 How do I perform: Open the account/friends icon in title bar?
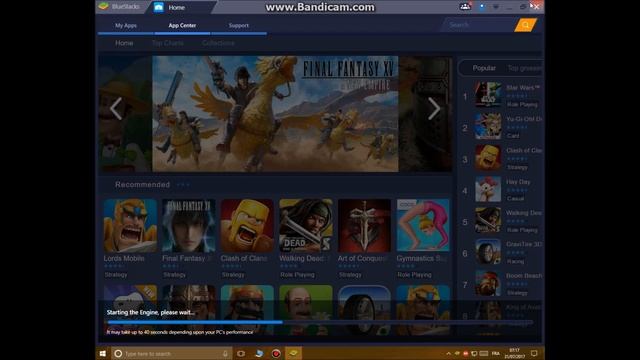pyautogui.click(x=465, y=7)
